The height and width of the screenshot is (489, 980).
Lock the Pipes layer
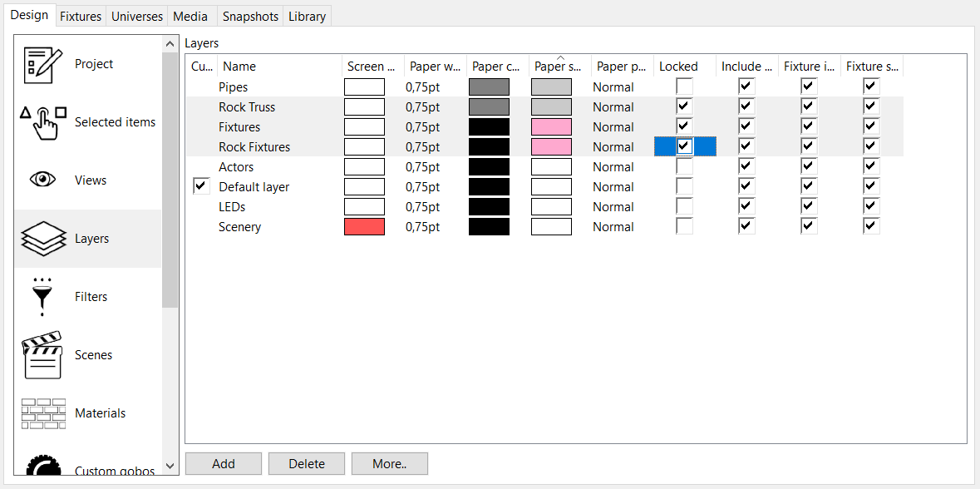(684, 86)
